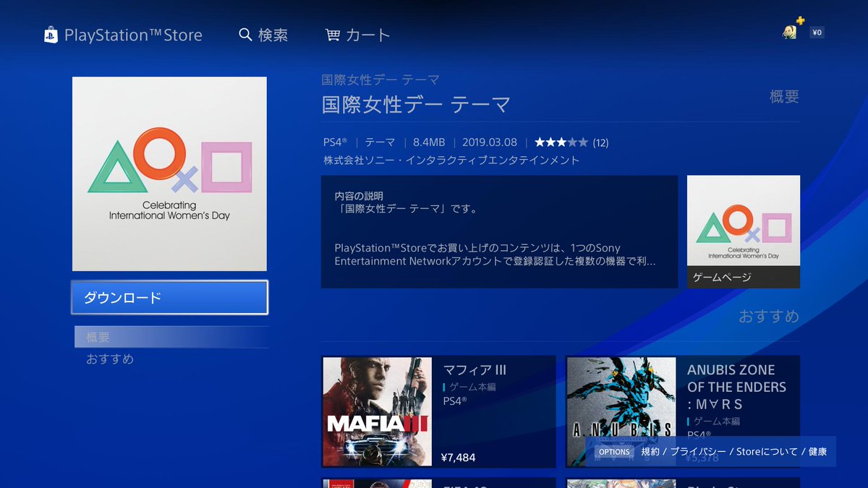
Task: Click the publisher name 株式会社ソニー text
Action: pos(451,160)
